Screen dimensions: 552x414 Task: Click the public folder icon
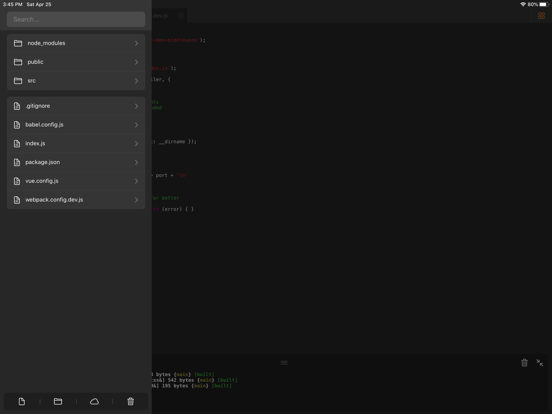(x=18, y=62)
